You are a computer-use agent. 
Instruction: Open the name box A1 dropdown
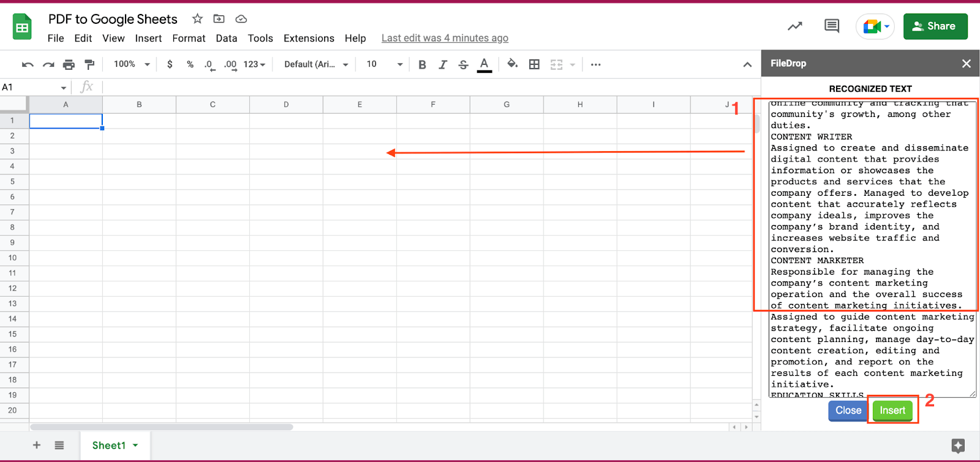(x=64, y=88)
